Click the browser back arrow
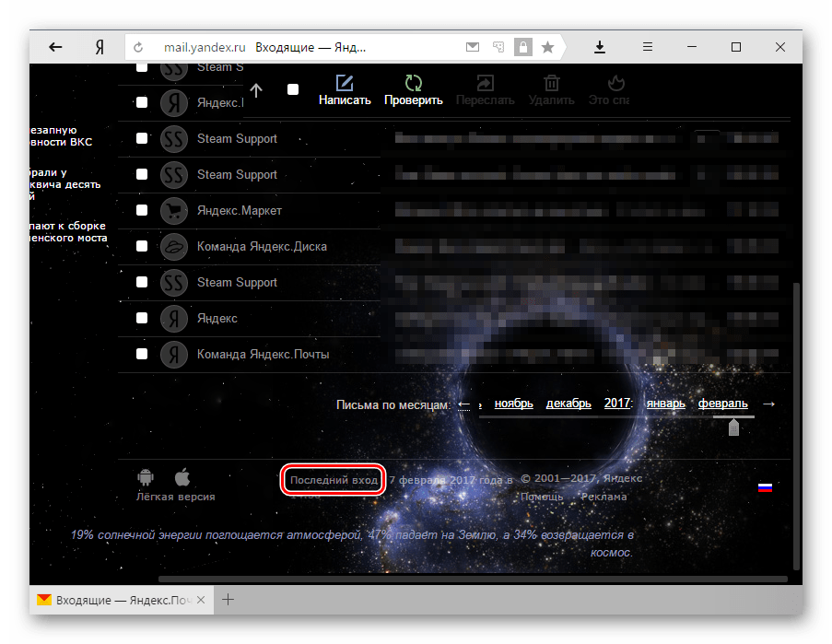 55,47
